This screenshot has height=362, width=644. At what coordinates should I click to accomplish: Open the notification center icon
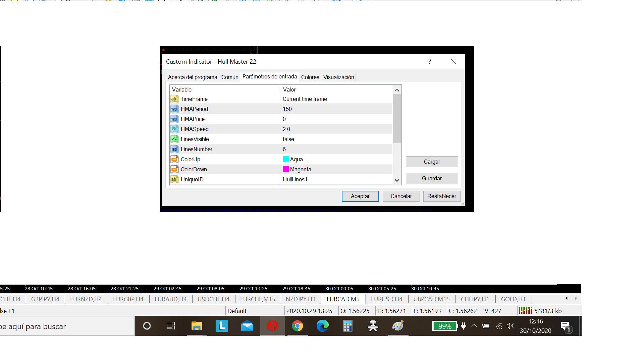(x=566, y=326)
